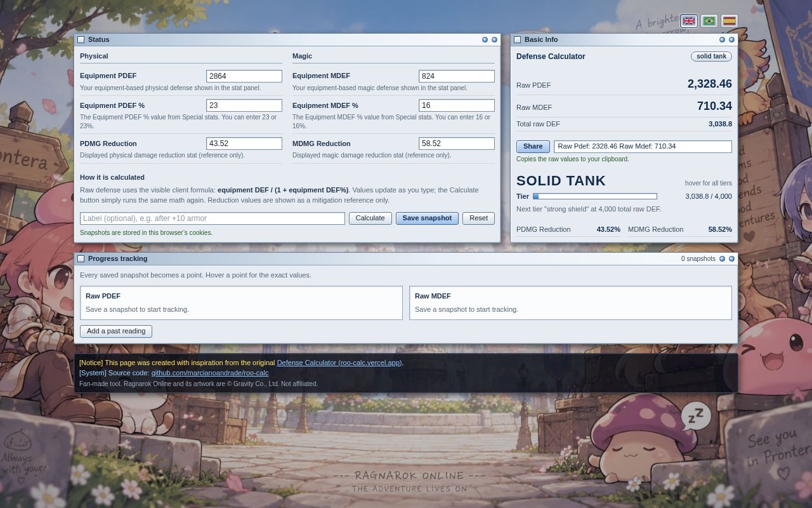Click the share text field with raw values
812x508 pixels.
(x=643, y=147)
